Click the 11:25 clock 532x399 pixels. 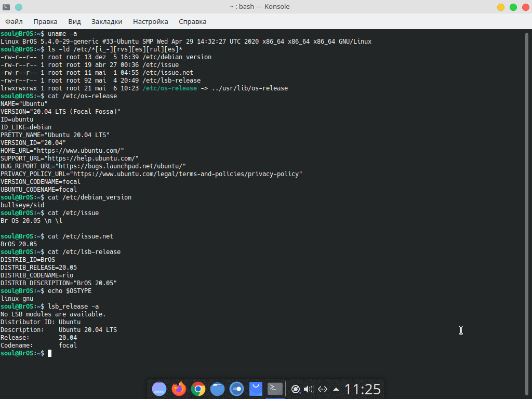click(362, 389)
